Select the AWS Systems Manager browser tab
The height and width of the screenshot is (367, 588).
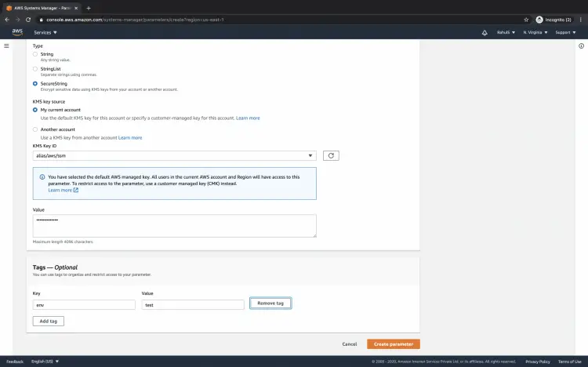point(43,8)
